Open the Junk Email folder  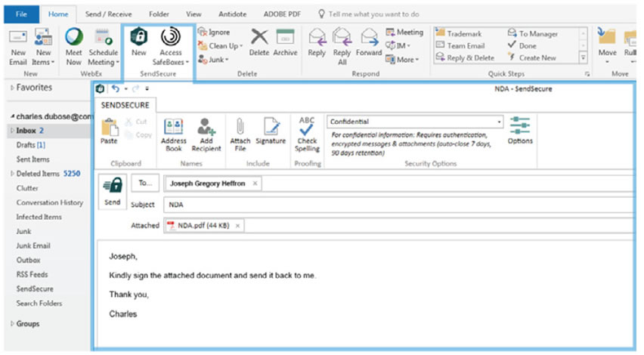point(33,245)
